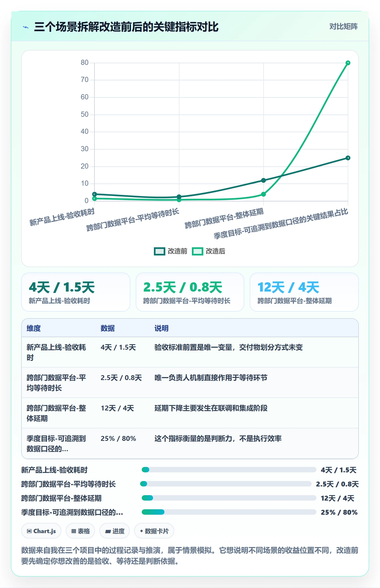Click the 改造前 legend label
Screen dimensions: 380x588
point(177,251)
